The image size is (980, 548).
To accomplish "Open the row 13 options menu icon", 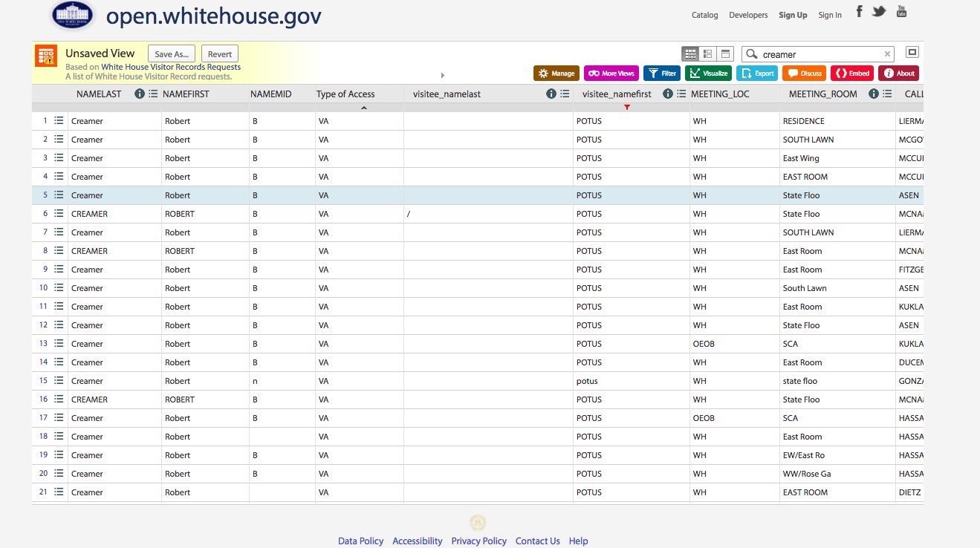I will point(59,343).
